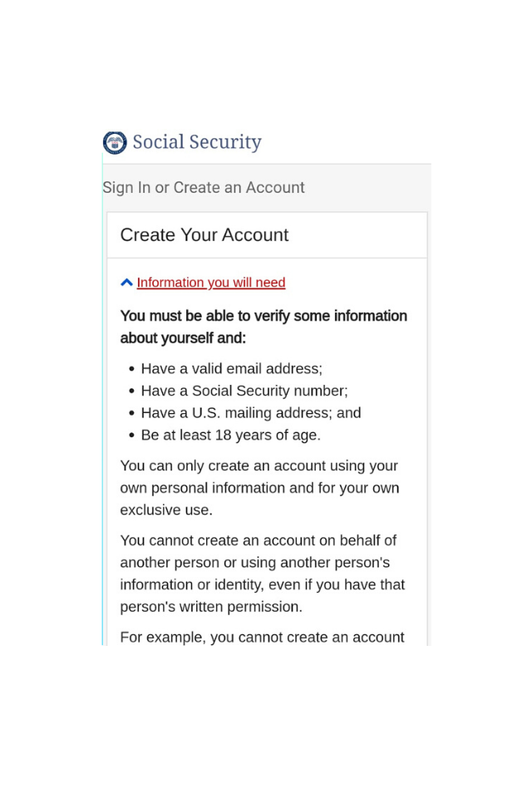
Task: Click the bullet before the 18 years requirement
Action: [x=132, y=436]
